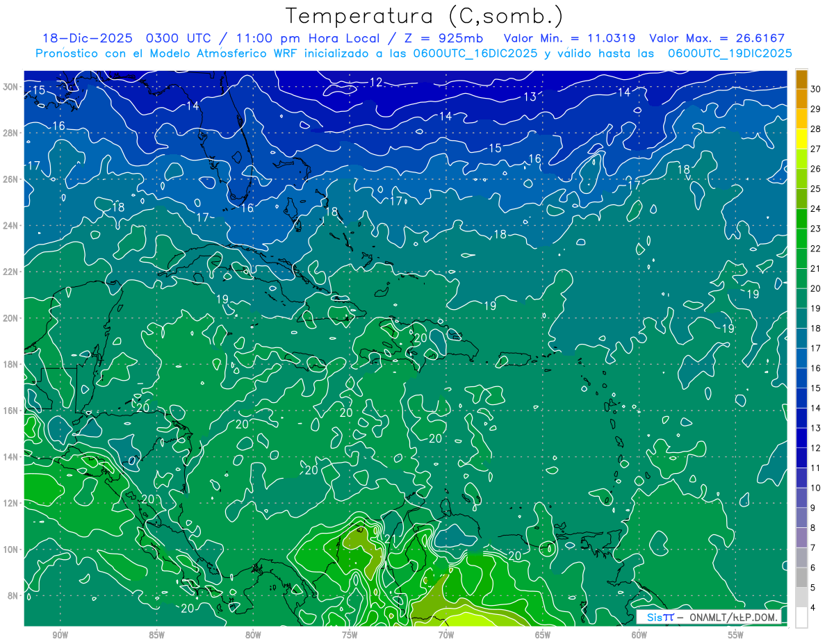The height and width of the screenshot is (644, 834).
Task: Click the "Temperatura (C,somb.)" chart title
Action: [x=424, y=16]
